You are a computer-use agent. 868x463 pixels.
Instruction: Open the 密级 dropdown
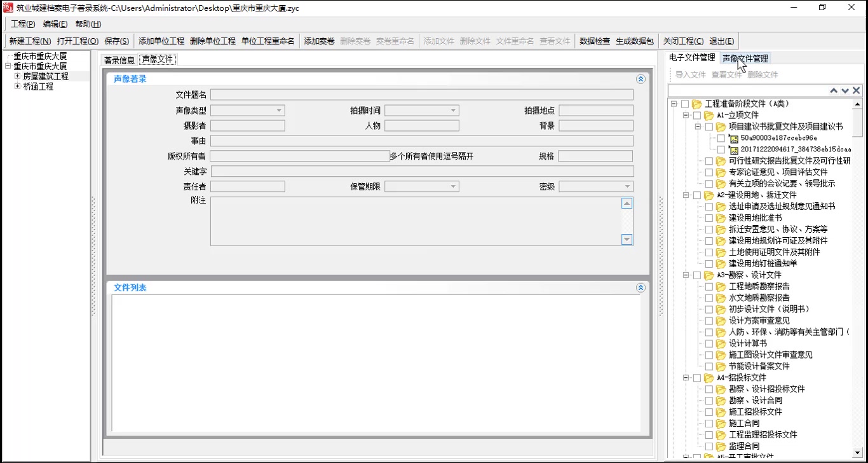(627, 186)
